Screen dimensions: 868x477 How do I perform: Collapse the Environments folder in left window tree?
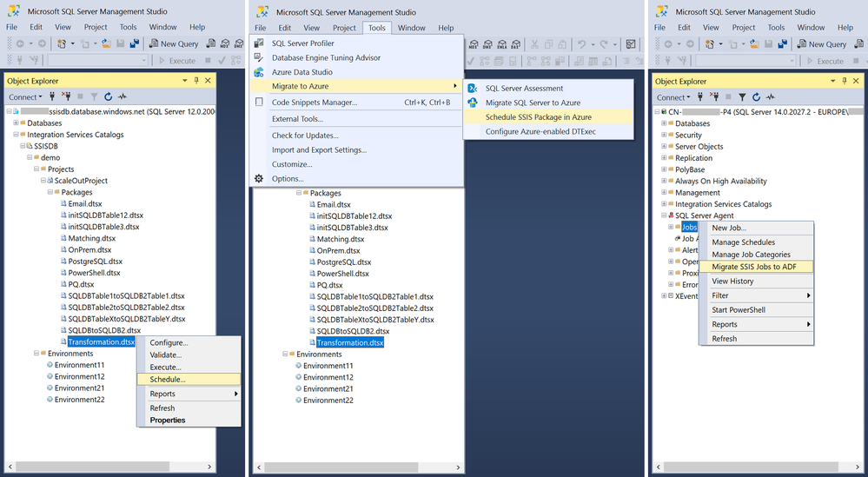click(36, 353)
